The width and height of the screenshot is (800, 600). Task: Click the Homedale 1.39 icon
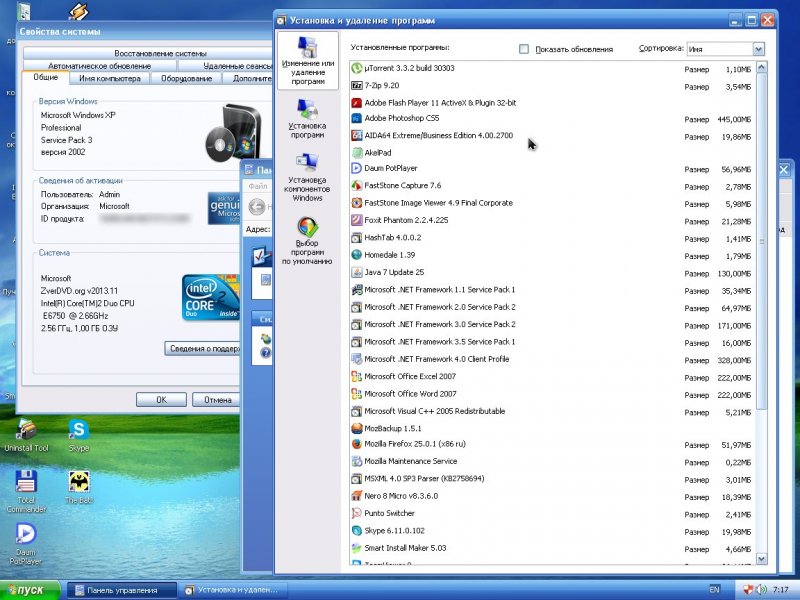pos(357,255)
